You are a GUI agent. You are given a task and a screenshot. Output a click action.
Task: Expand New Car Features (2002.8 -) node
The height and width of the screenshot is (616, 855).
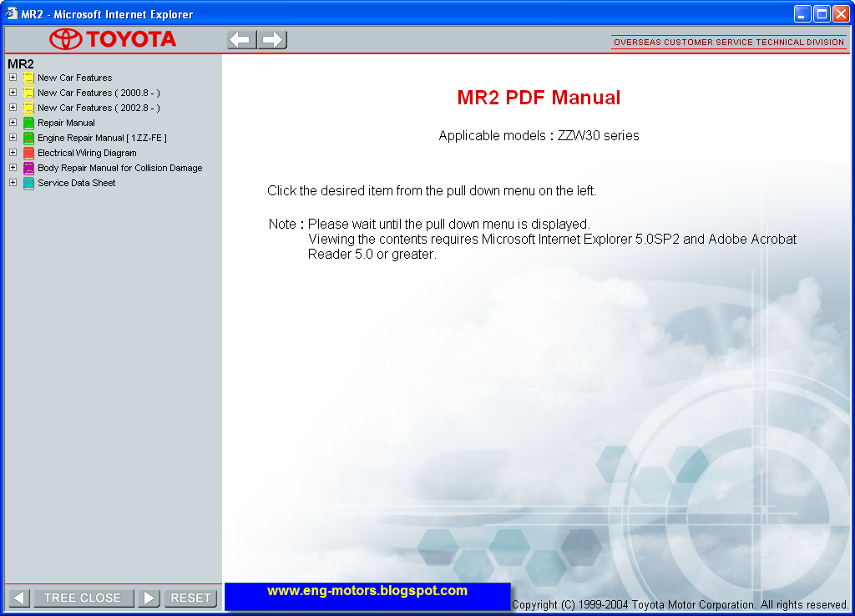[13, 108]
